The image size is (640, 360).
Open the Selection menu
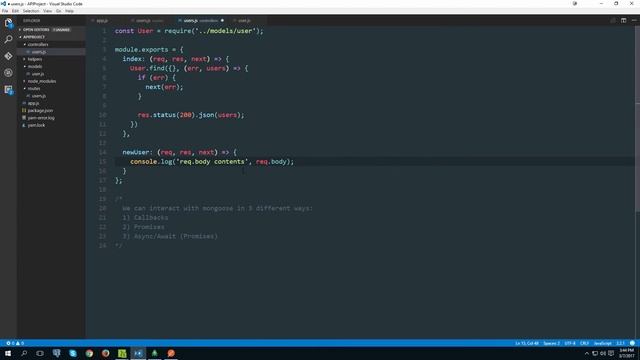(31, 11)
